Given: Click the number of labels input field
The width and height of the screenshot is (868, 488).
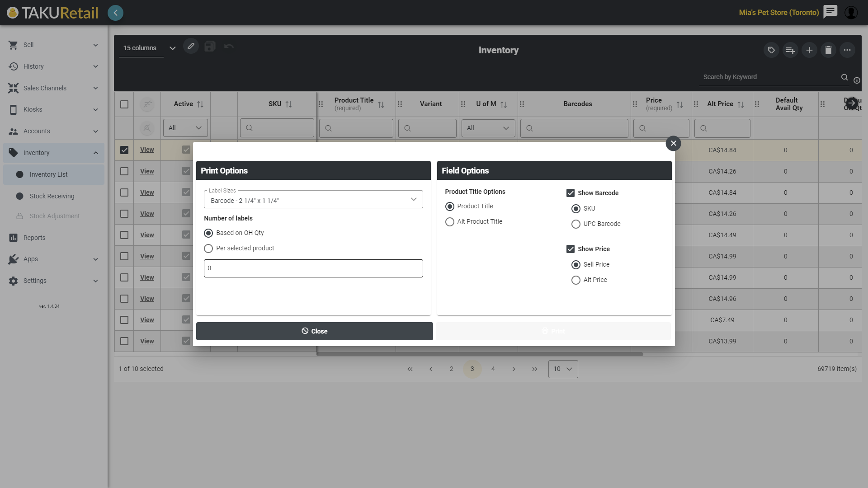Looking at the screenshot, I should 313,268.
